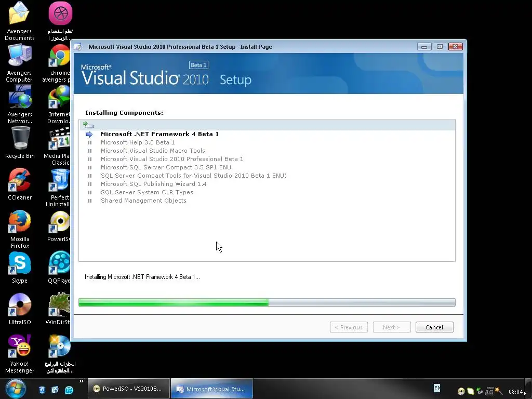Open the pink basketball-logo desktop shortcut

(x=60, y=20)
